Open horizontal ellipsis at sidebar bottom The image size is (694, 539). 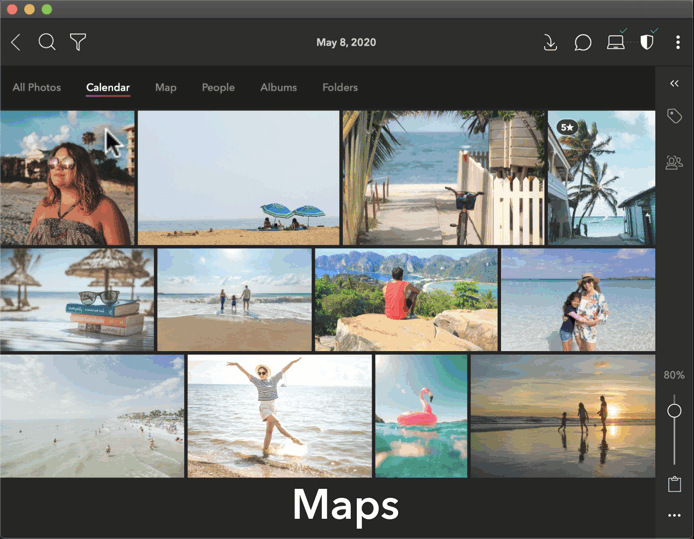(674, 515)
